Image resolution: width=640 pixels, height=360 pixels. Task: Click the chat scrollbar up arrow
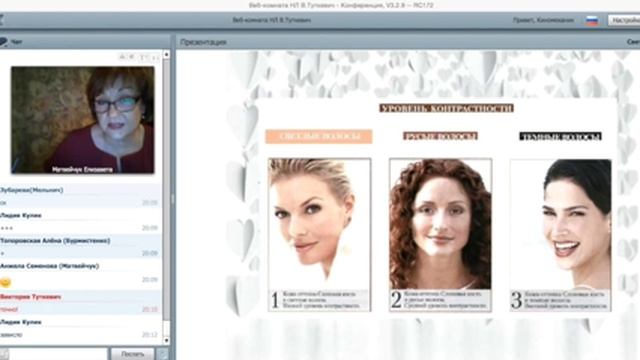167,54
